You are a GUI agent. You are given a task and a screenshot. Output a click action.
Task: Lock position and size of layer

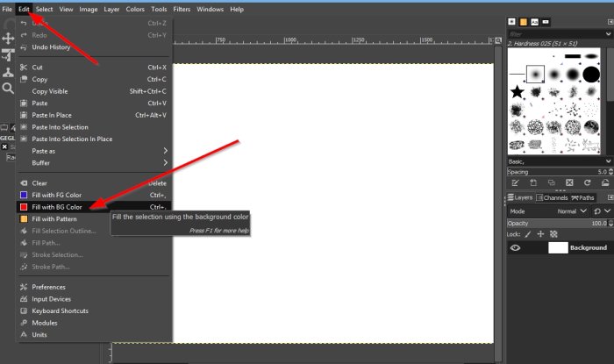click(541, 234)
